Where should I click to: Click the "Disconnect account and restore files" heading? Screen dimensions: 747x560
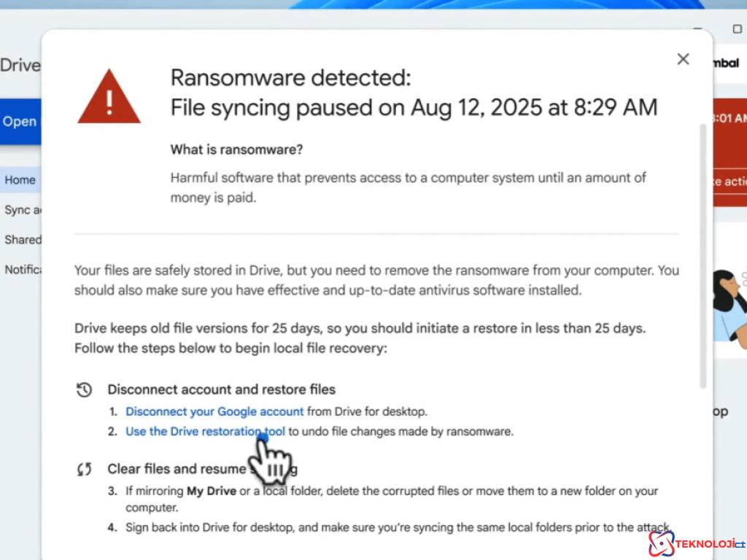(x=222, y=389)
